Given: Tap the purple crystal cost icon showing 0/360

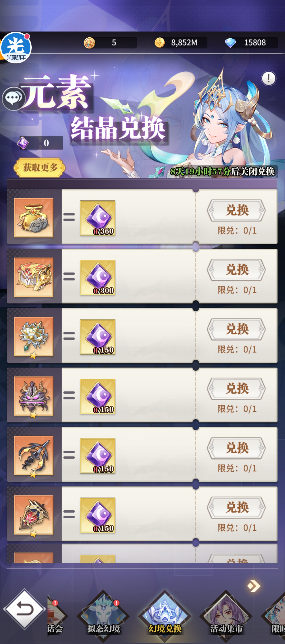Looking at the screenshot, I should coord(98,218).
